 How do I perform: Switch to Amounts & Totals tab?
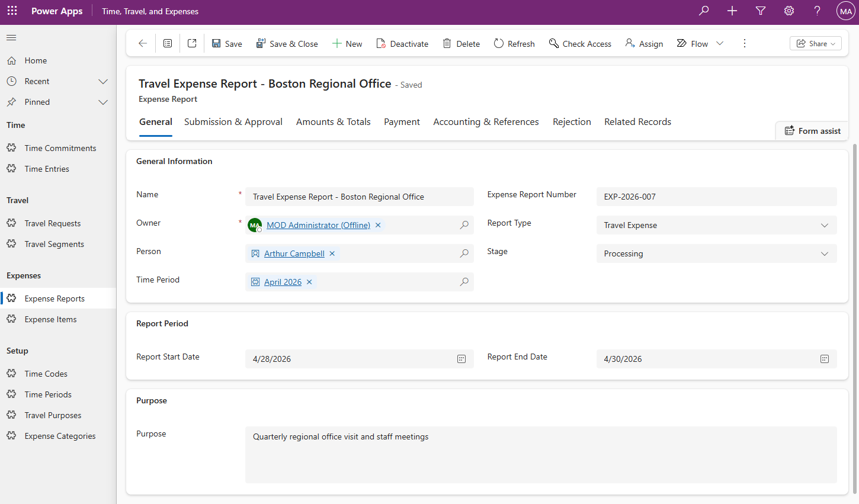pos(334,122)
